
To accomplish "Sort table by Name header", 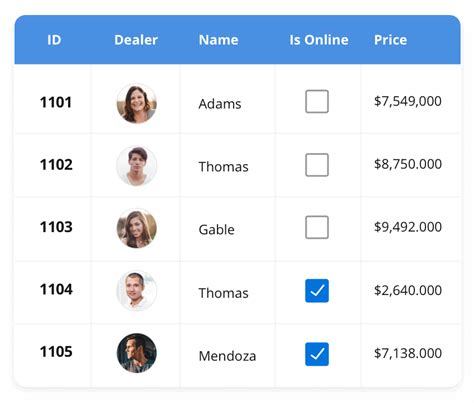I will coord(219,40).
